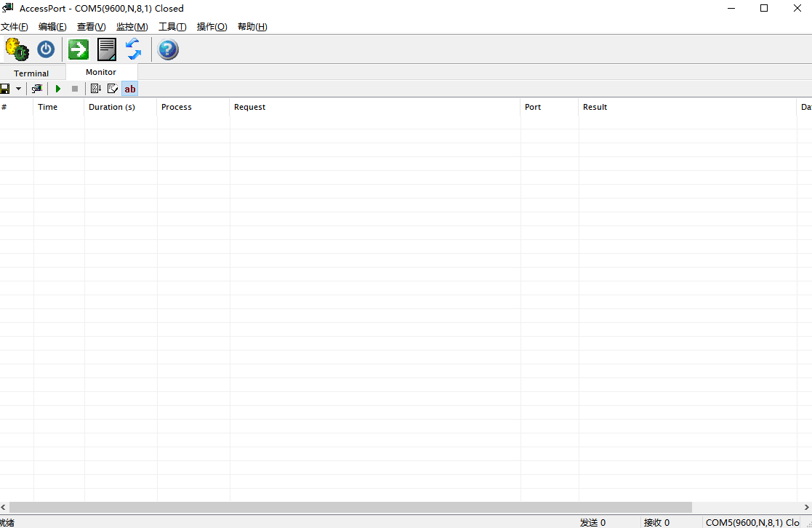Click the gray document page icon
The image size is (812, 528).
coord(107,49)
